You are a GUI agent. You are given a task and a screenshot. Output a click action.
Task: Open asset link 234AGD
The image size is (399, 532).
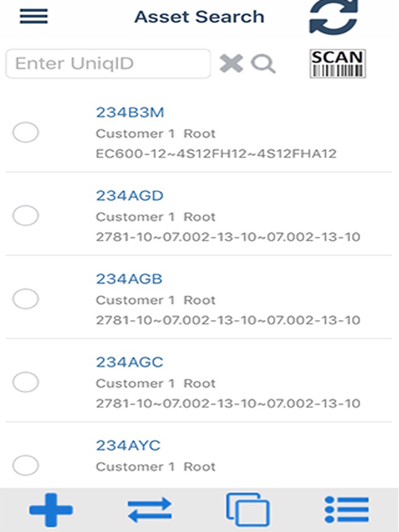click(129, 196)
